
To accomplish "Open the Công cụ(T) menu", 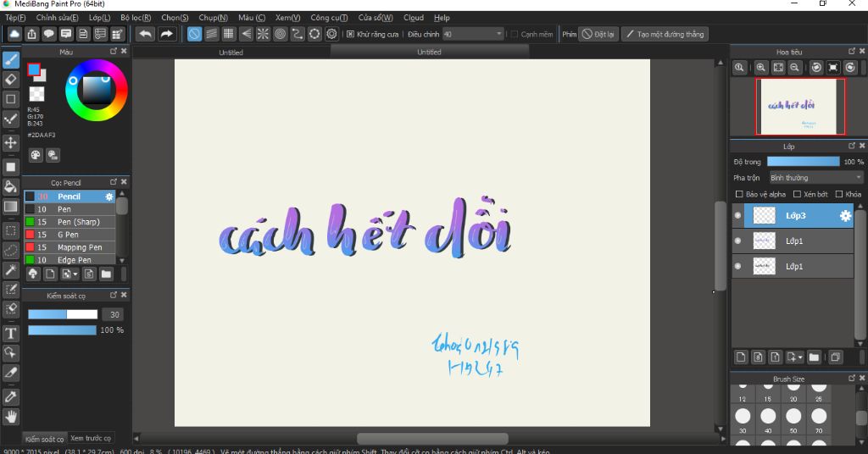I will (329, 18).
